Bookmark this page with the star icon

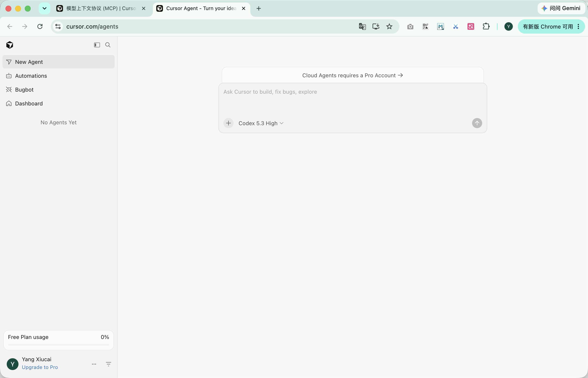[389, 26]
